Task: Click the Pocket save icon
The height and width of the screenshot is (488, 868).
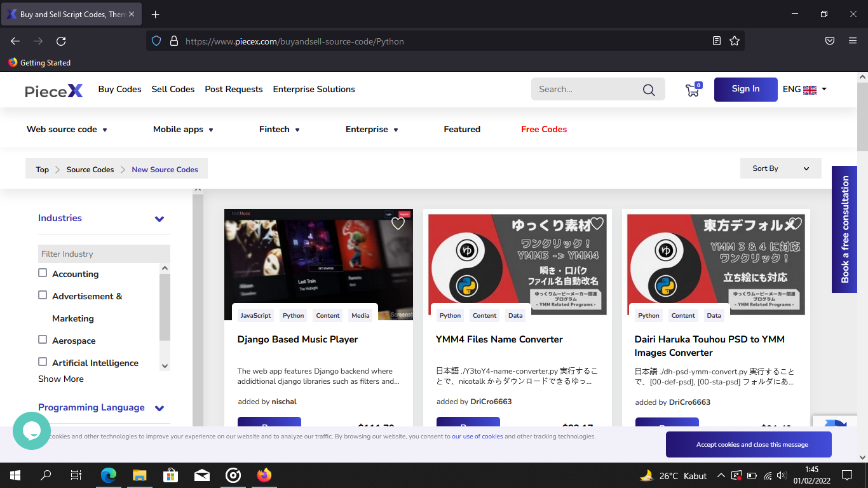Action: [830, 41]
